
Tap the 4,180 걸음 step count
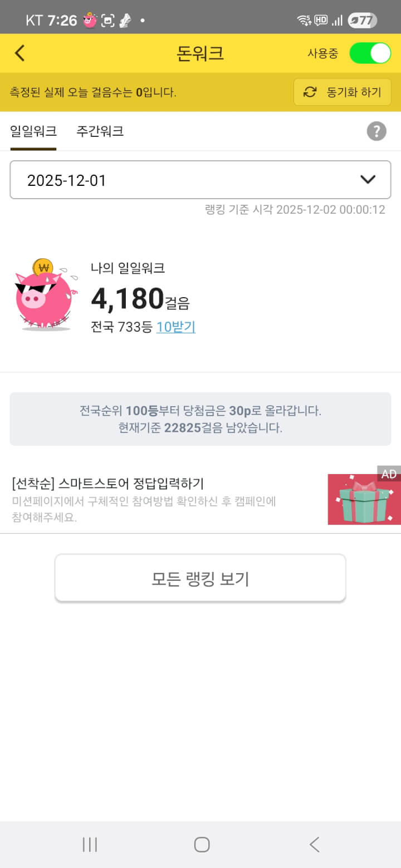coord(140,299)
